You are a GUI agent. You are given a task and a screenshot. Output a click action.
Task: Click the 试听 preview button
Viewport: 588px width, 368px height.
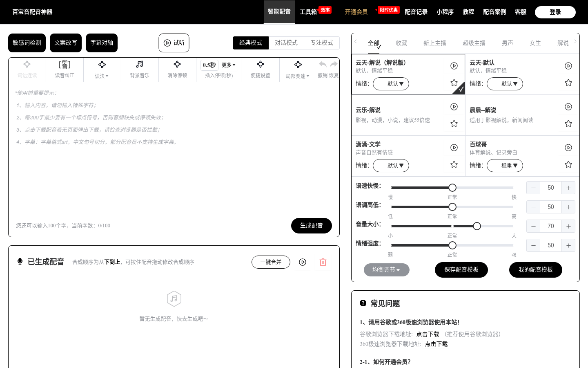click(x=174, y=43)
